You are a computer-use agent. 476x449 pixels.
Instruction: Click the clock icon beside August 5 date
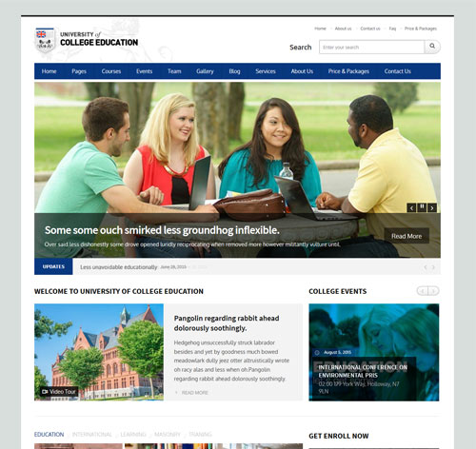pos(317,352)
